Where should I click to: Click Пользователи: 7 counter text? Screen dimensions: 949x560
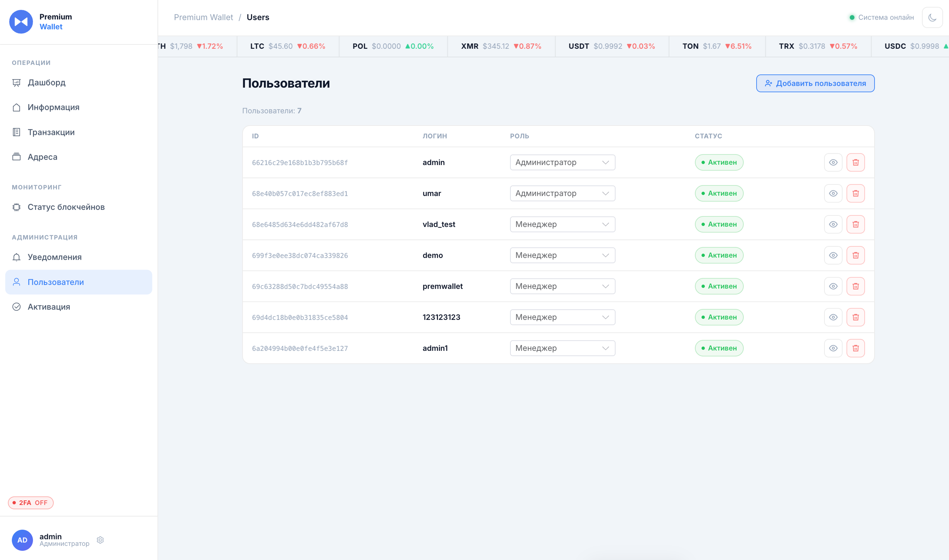click(x=272, y=111)
